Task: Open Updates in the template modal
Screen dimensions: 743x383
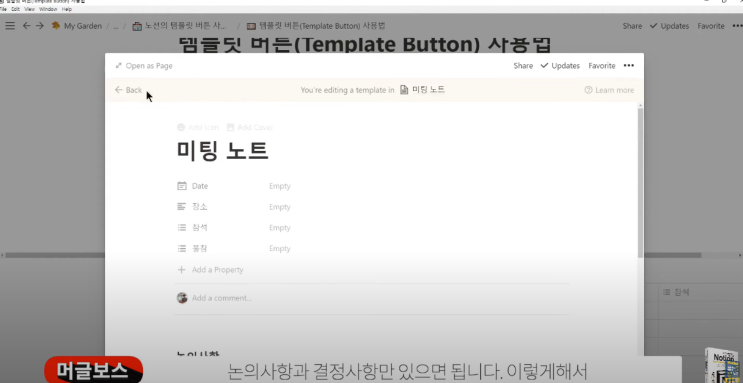Action: point(560,66)
